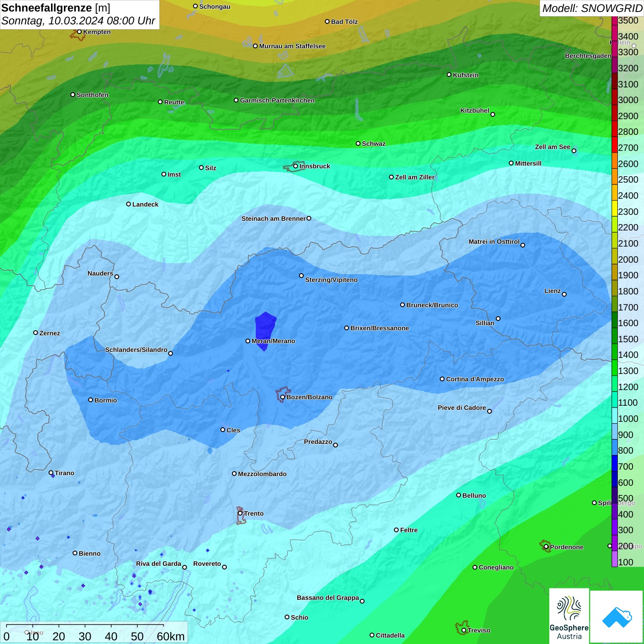Click the Mittersill label
Viewport: 644px width, 644px height.
click(528, 163)
